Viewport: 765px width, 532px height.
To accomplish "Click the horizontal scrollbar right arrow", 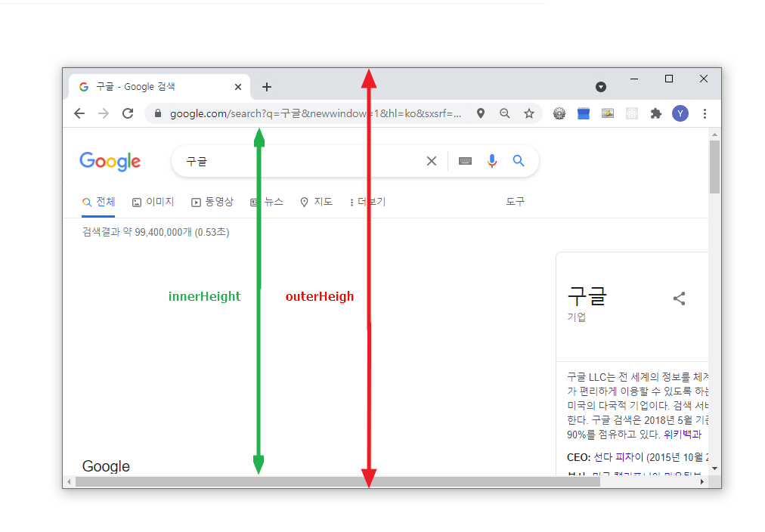I will [702, 482].
